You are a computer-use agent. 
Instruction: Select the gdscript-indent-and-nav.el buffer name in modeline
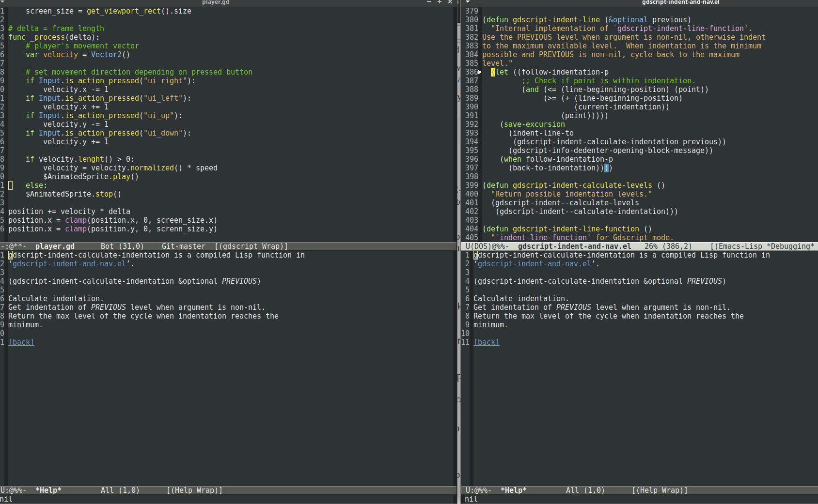[x=574, y=246]
